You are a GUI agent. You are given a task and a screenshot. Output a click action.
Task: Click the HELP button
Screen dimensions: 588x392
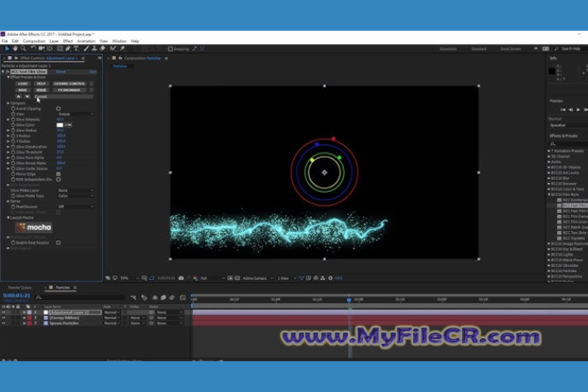[x=42, y=83]
